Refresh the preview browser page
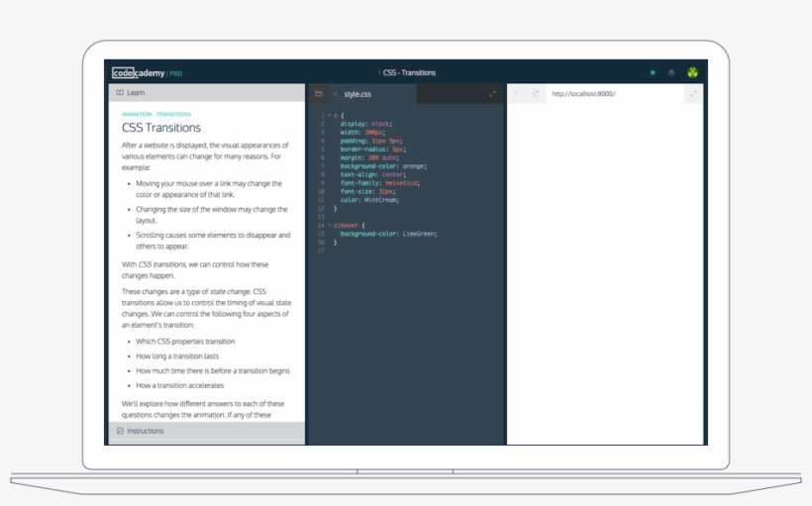This screenshot has height=506, width=812. (536, 94)
